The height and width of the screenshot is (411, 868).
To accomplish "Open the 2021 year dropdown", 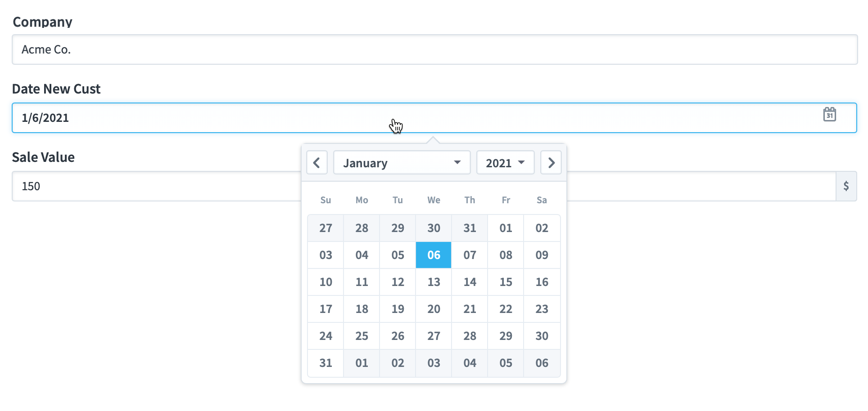I will click(x=505, y=162).
